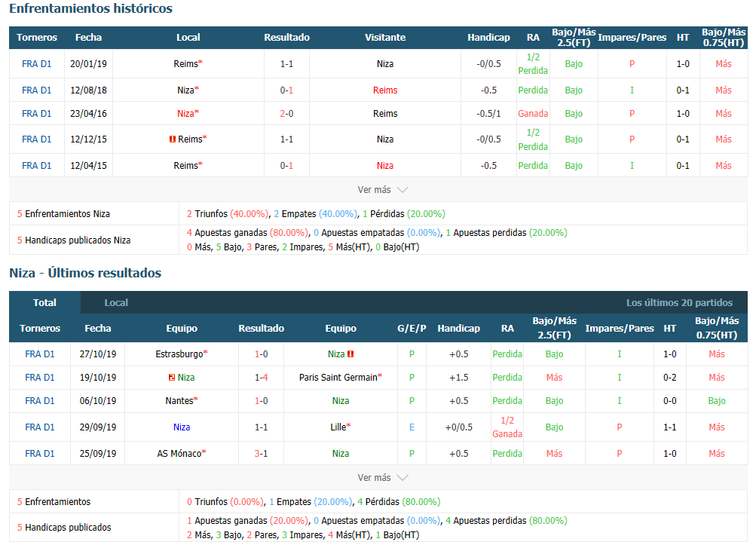The width and height of the screenshot is (756, 548).
Task: Click handicap -0.5/1 in the 23/04/16 row
Action: click(x=488, y=114)
